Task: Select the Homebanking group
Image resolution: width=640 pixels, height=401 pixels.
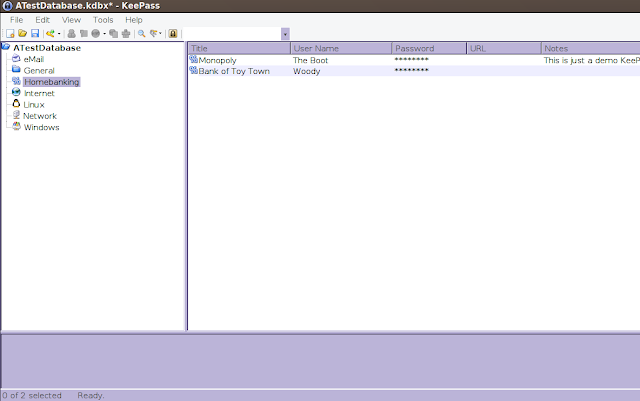Action: (51, 82)
